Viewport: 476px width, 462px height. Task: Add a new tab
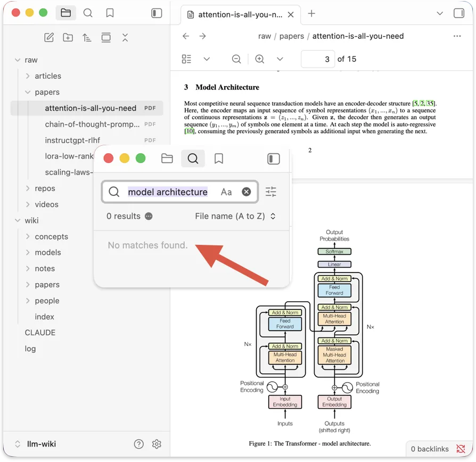[311, 13]
